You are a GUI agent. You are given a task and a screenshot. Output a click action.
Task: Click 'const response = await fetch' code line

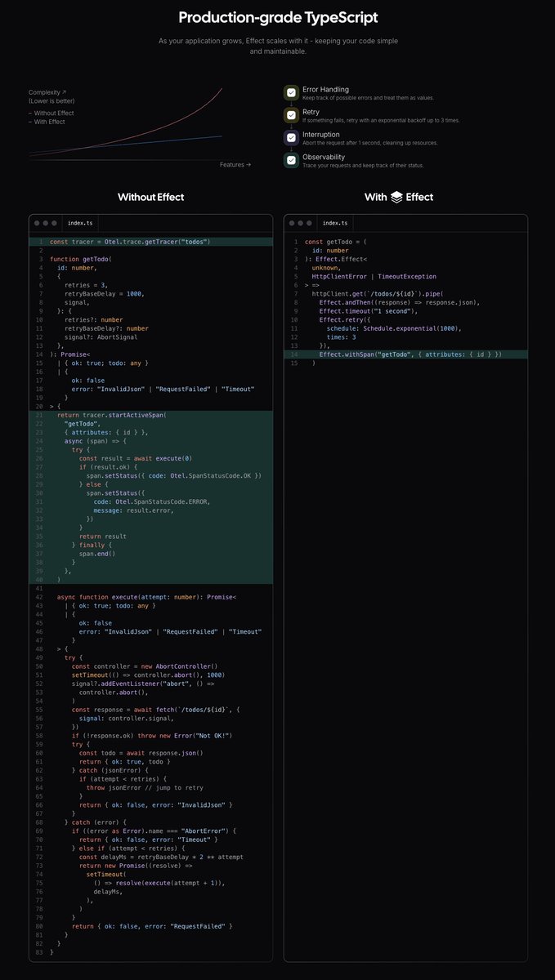click(155, 710)
